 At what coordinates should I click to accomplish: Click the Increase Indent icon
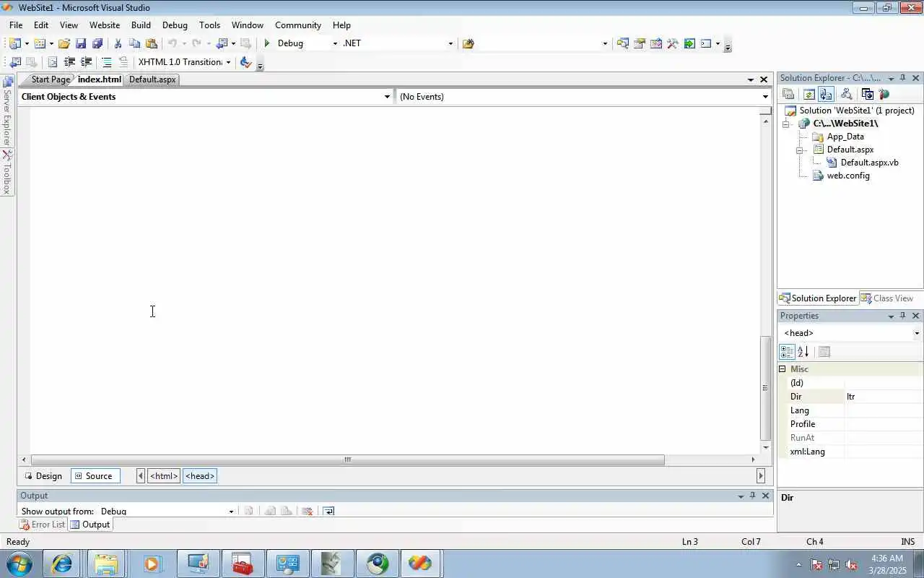(86, 62)
